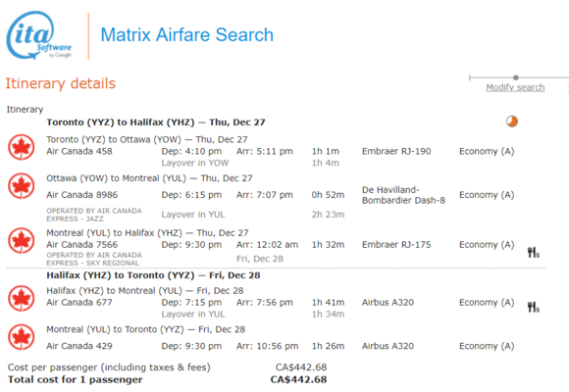The height and width of the screenshot is (392, 569).
Task: Click meal icon on Halifax to Montreal flight
Action: (x=533, y=307)
